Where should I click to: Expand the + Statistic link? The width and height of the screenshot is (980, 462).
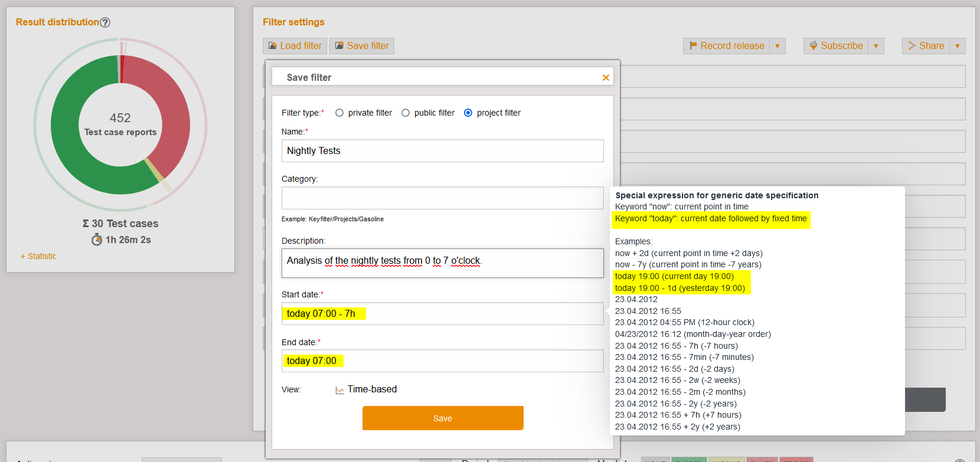[x=38, y=256]
